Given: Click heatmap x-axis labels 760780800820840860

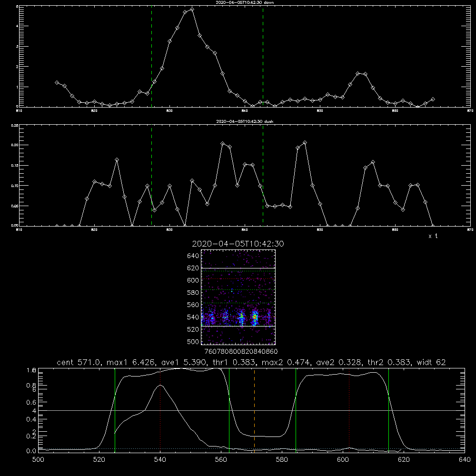Looking at the screenshot, I should (x=241, y=351).
